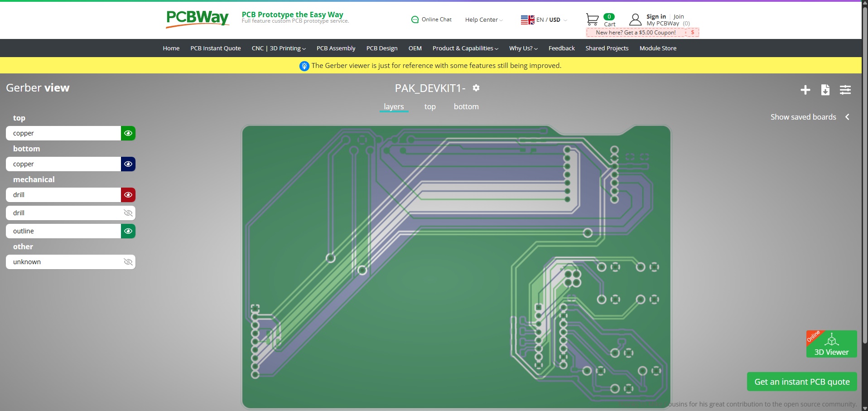Screen dimensions: 868x411
Task: Show the hidden second drill layer
Action: [128, 213]
